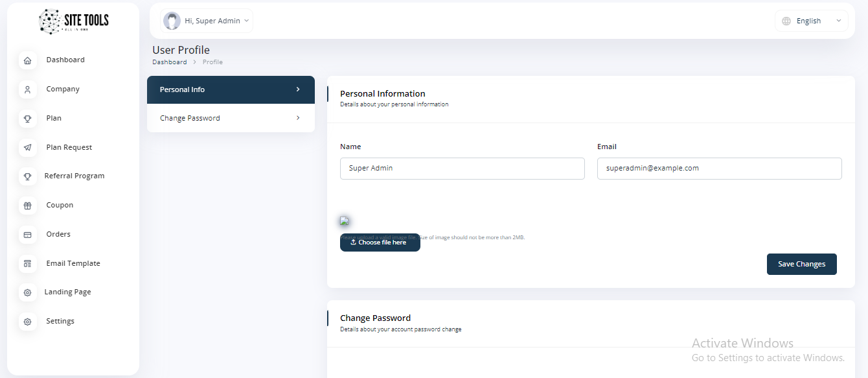Click the Landing Page gear icon

click(27, 292)
